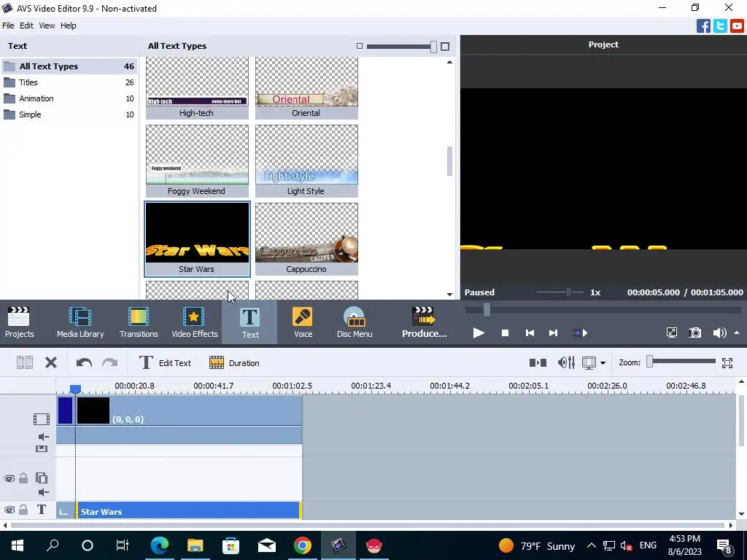Screen dimensions: 747x560
Task: Click the delete object X icon
Action: coord(51,363)
